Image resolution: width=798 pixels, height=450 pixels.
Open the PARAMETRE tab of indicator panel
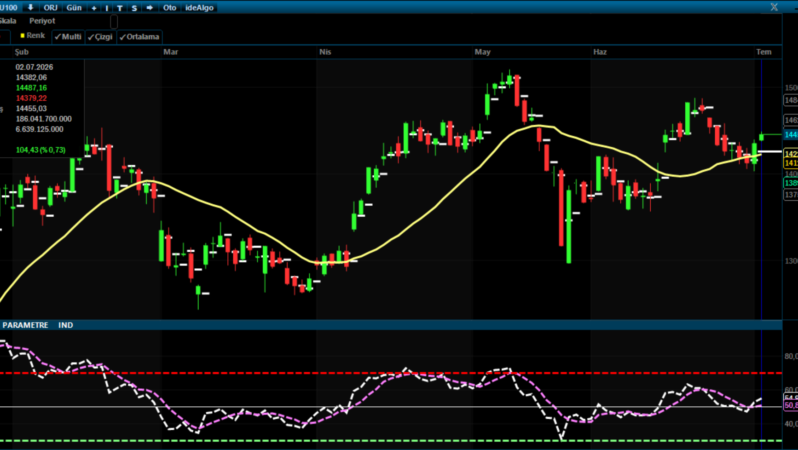(x=25, y=325)
